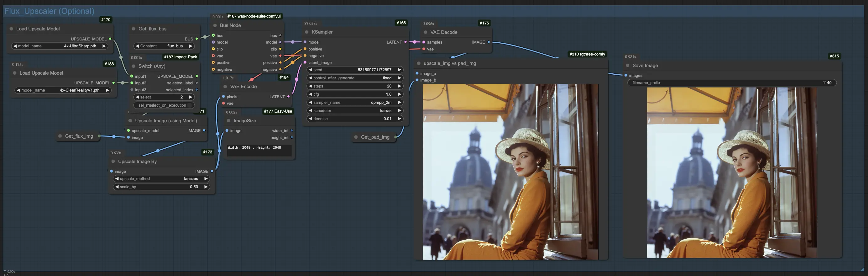Increase the cfg value arrow

coord(400,94)
